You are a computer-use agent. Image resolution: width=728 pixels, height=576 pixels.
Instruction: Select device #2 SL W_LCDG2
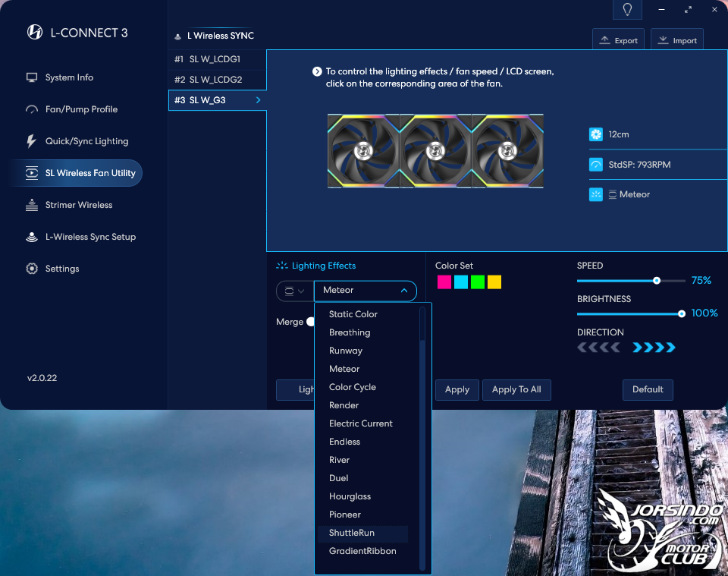click(218, 80)
